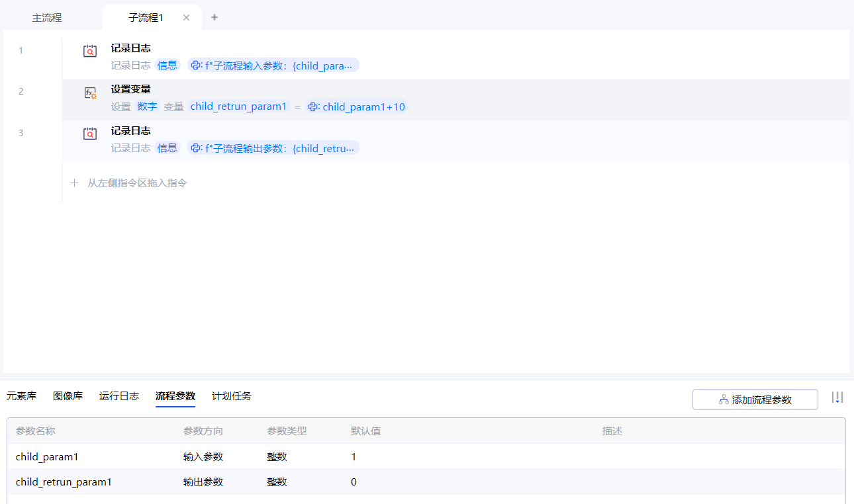Click the log icon on line 3
854x504 pixels.
[x=90, y=134]
